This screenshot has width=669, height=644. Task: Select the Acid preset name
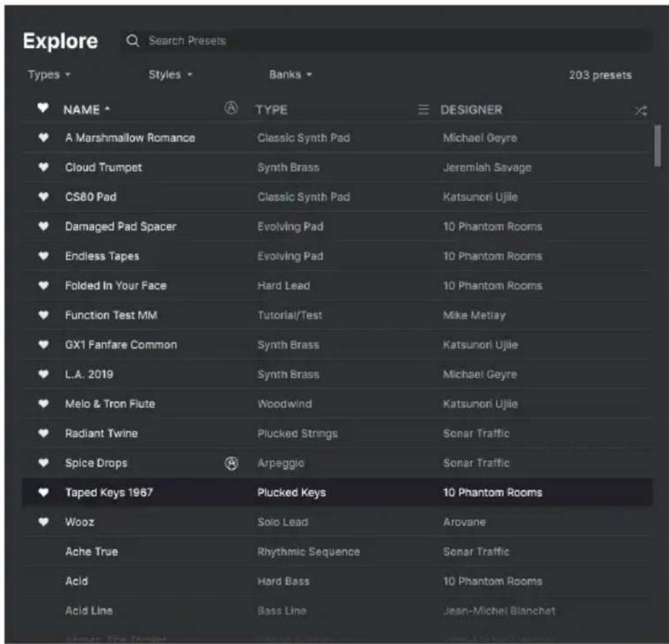click(x=76, y=581)
